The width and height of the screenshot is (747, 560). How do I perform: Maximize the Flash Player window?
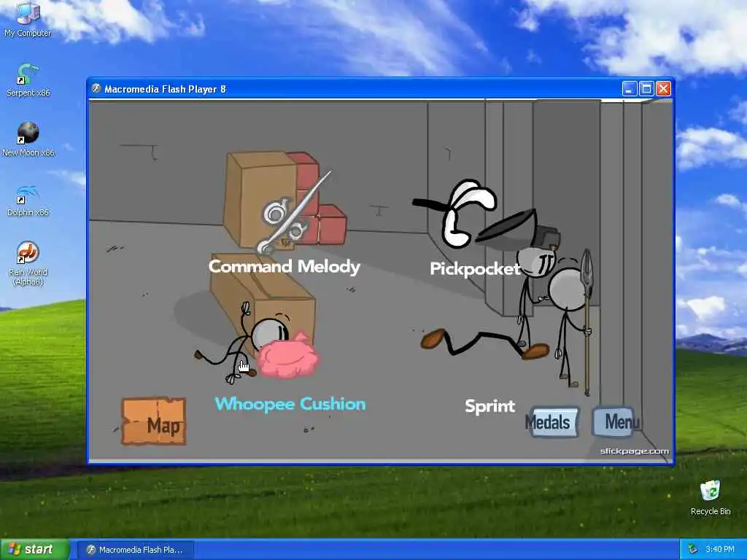(646, 88)
